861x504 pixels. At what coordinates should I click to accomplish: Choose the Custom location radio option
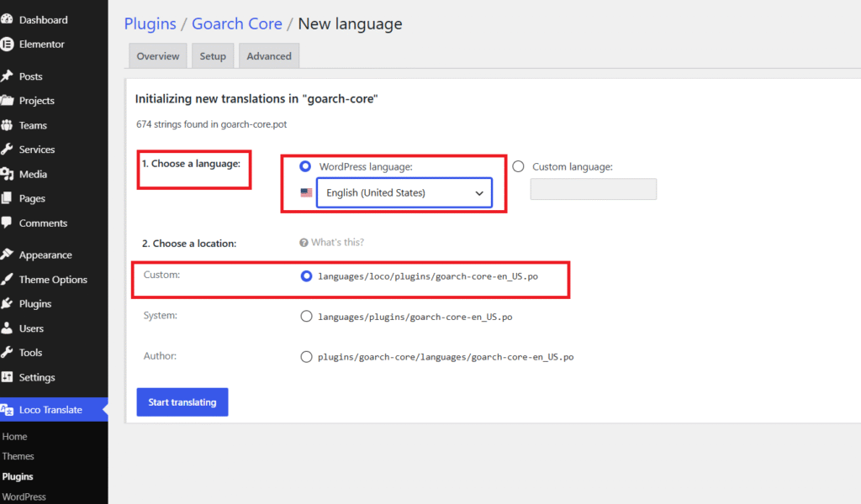[306, 276]
